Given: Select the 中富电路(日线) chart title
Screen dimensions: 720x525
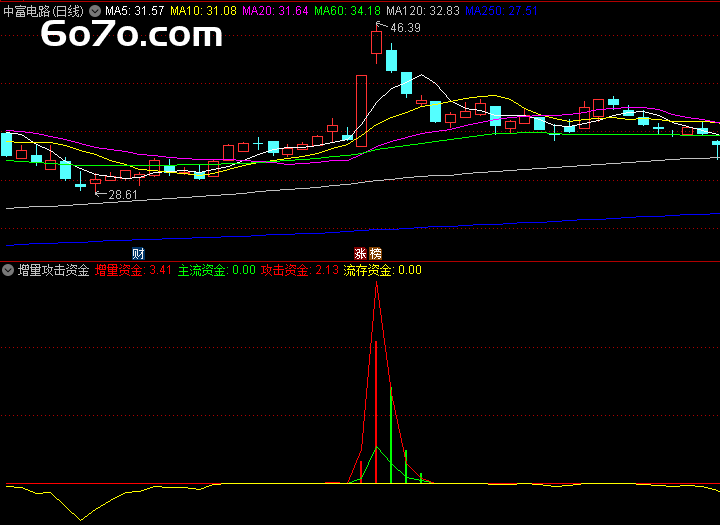Looking at the screenshot, I should coord(43,11).
